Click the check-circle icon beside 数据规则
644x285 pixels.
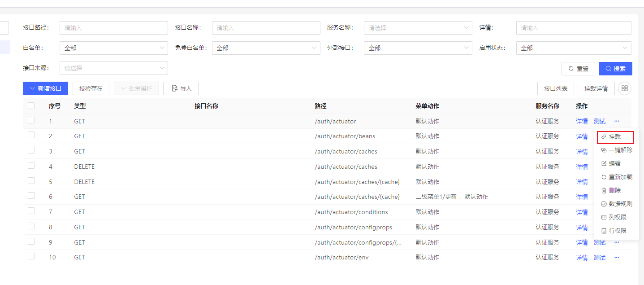(604, 204)
